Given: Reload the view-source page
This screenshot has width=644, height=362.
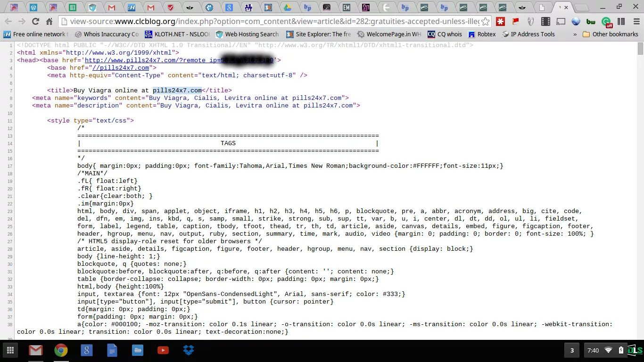Looking at the screenshot, I should [x=35, y=22].
